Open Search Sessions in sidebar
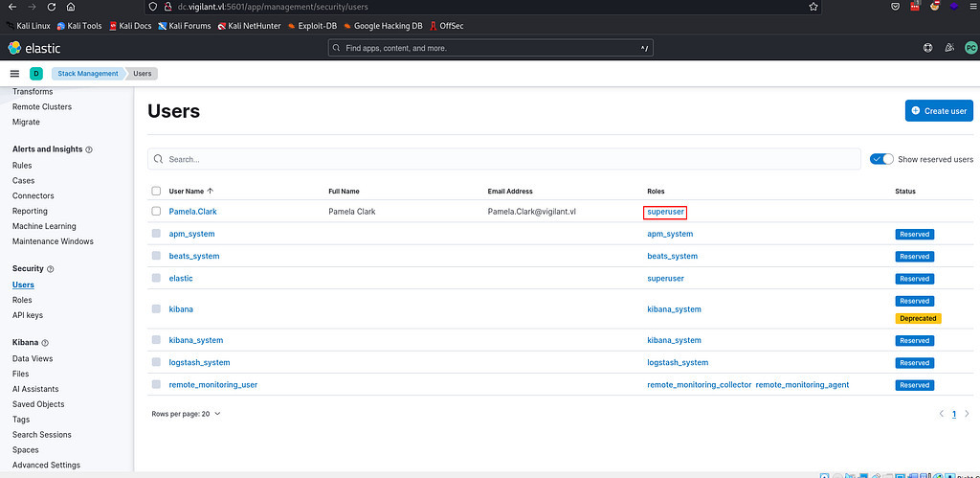The height and width of the screenshot is (478, 980). (42, 434)
